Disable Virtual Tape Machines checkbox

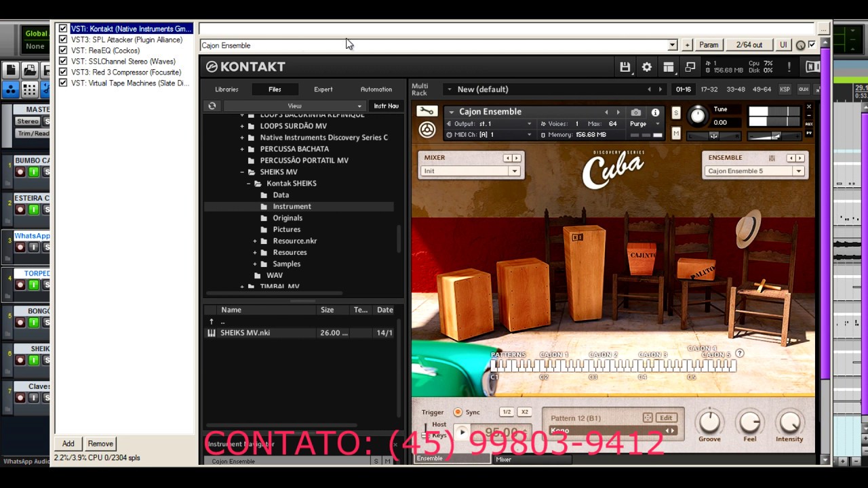[63, 83]
